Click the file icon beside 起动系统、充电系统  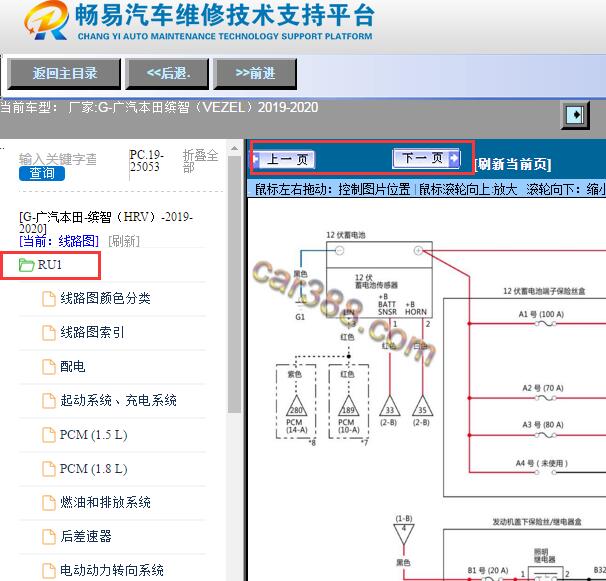49,401
